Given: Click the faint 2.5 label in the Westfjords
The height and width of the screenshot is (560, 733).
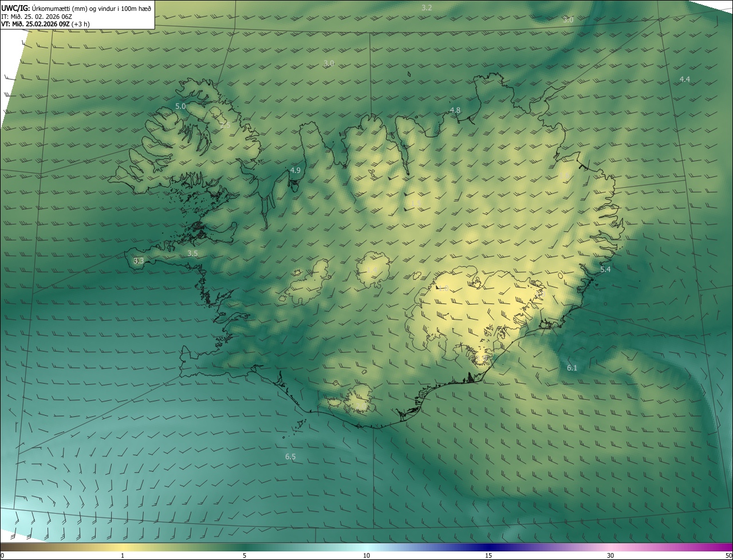Looking at the screenshot, I should pos(224,125).
